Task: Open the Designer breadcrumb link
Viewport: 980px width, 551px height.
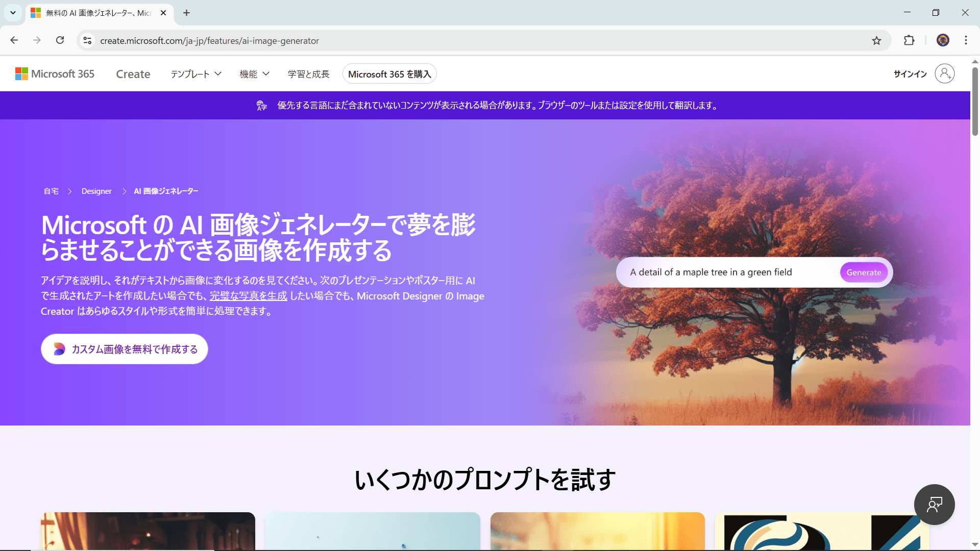Action: click(x=96, y=191)
